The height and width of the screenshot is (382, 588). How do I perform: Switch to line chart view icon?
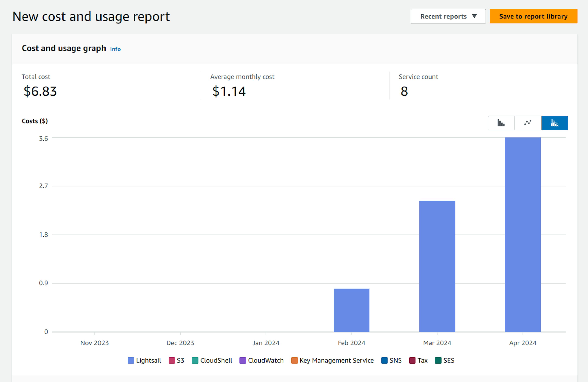click(x=528, y=123)
